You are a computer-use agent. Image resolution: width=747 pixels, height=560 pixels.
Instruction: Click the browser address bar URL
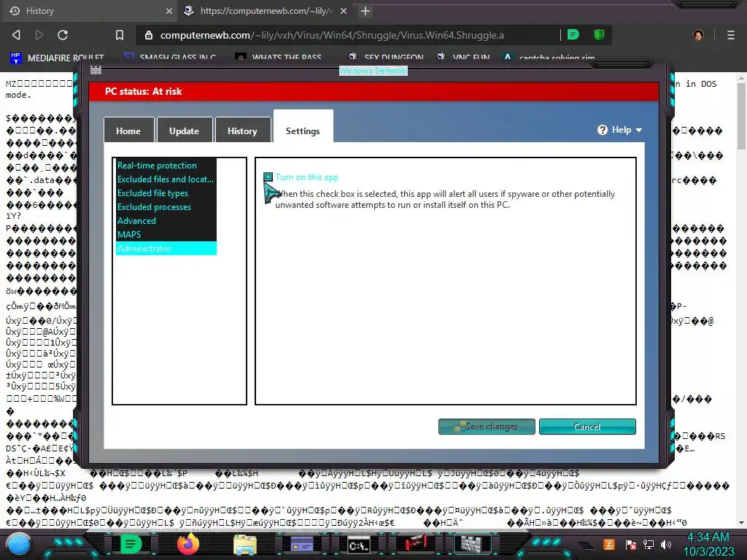point(332,35)
